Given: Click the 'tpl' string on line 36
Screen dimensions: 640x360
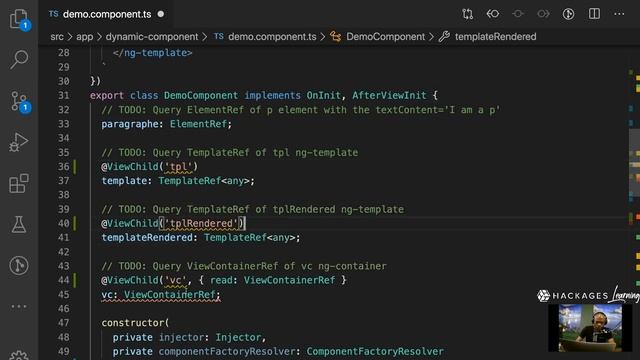Looking at the screenshot, I should pos(178,167).
